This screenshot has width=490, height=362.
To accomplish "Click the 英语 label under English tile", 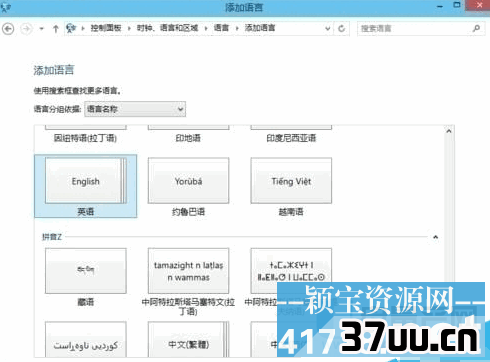I will coord(86,212).
